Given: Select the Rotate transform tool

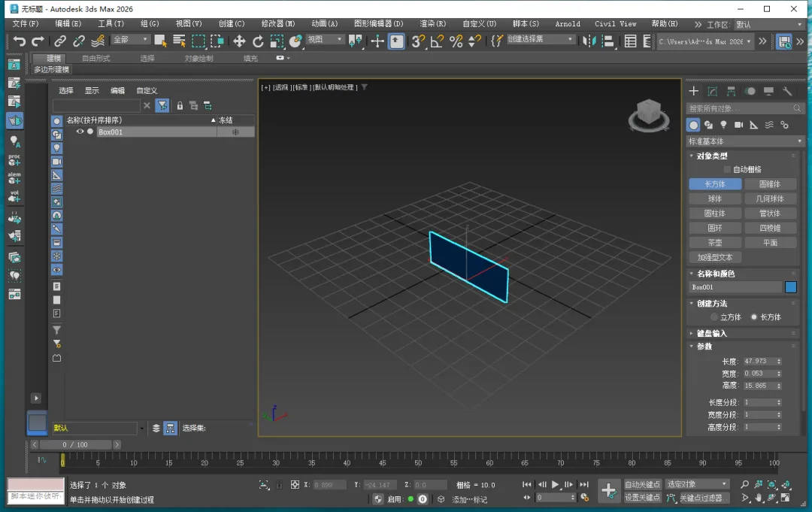Looking at the screenshot, I should 258,41.
